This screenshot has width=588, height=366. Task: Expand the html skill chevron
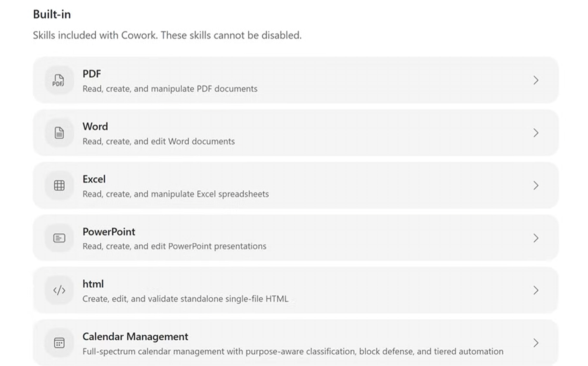pos(536,290)
